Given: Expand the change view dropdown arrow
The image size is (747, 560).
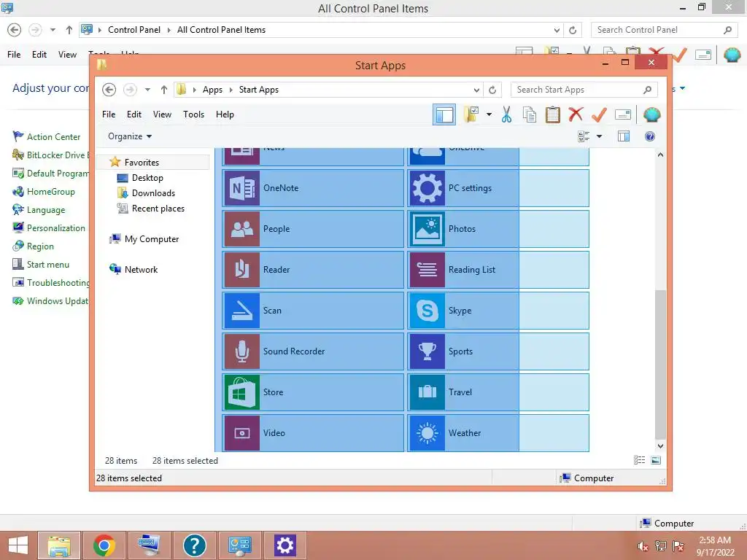Looking at the screenshot, I should pyautogui.click(x=600, y=136).
